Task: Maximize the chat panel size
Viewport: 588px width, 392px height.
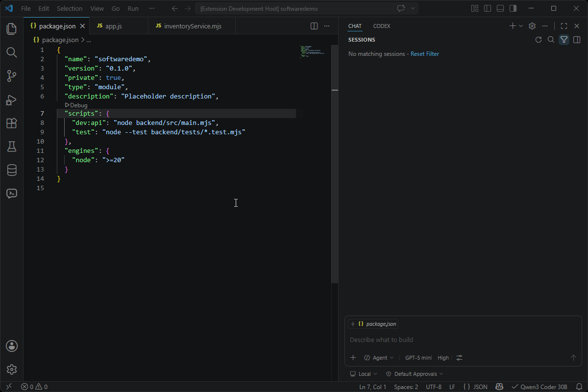Action: 564,26
